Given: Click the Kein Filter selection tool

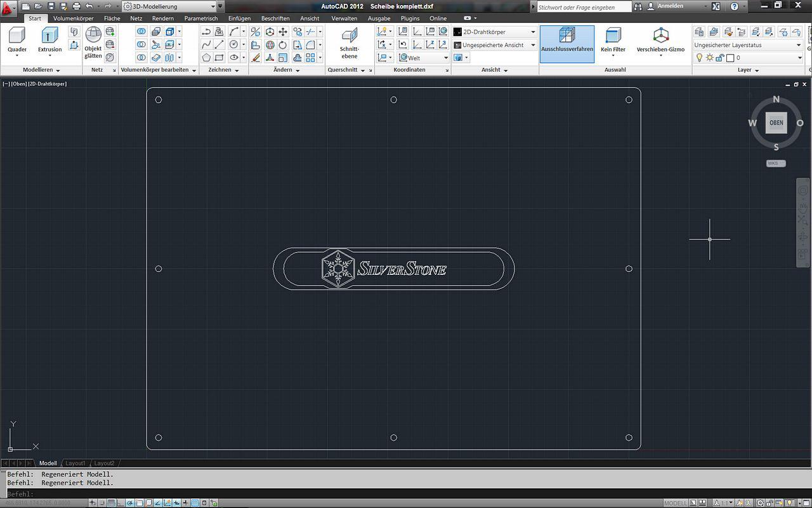Looking at the screenshot, I should click(x=613, y=41).
